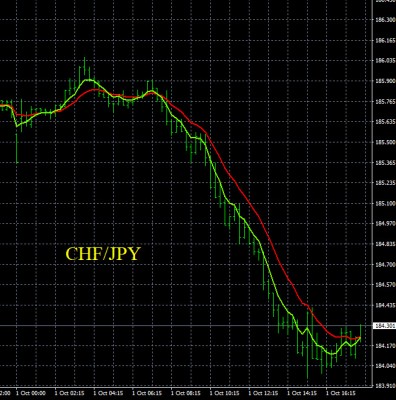
Task: Click the highlighted current price marker 184.30
Action: click(384, 326)
